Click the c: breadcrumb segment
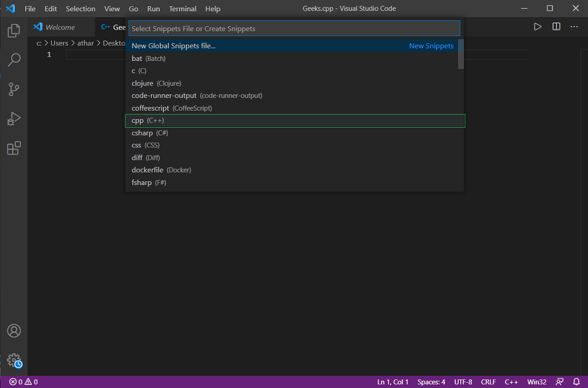This screenshot has height=388, width=588. point(39,43)
